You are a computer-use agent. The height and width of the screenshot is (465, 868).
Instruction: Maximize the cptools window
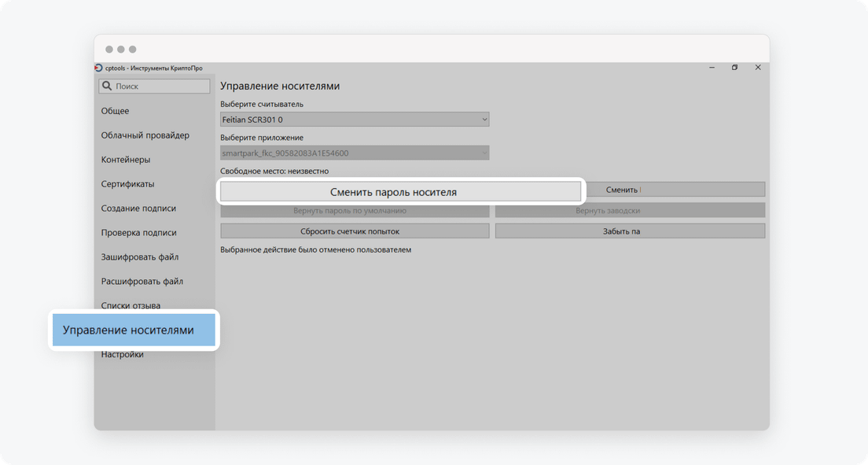click(x=734, y=68)
